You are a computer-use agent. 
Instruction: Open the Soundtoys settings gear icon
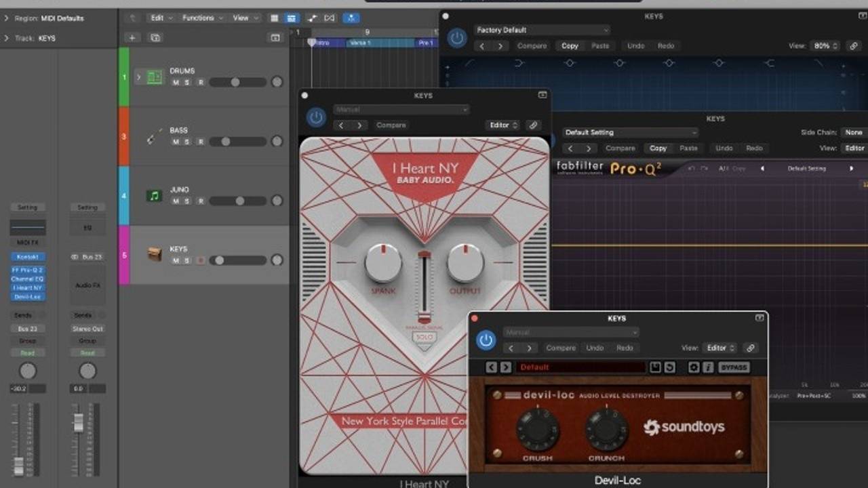693,367
